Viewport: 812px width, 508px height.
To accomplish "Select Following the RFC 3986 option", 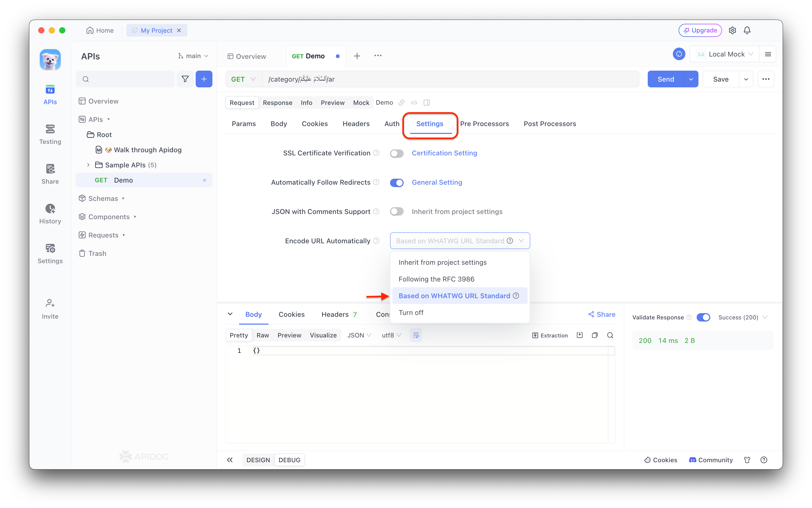I will pyautogui.click(x=436, y=279).
